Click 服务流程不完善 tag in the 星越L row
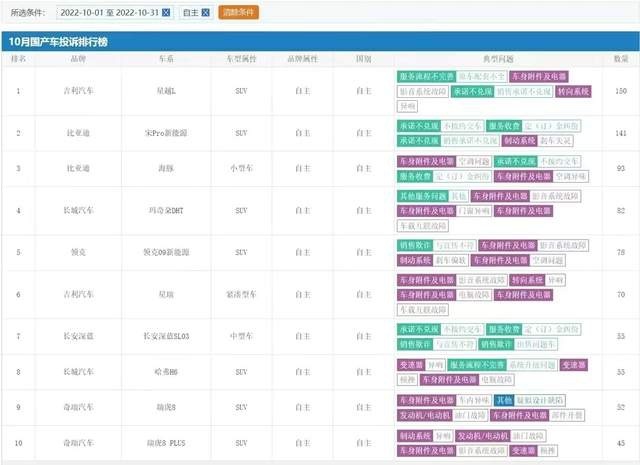 pos(426,76)
